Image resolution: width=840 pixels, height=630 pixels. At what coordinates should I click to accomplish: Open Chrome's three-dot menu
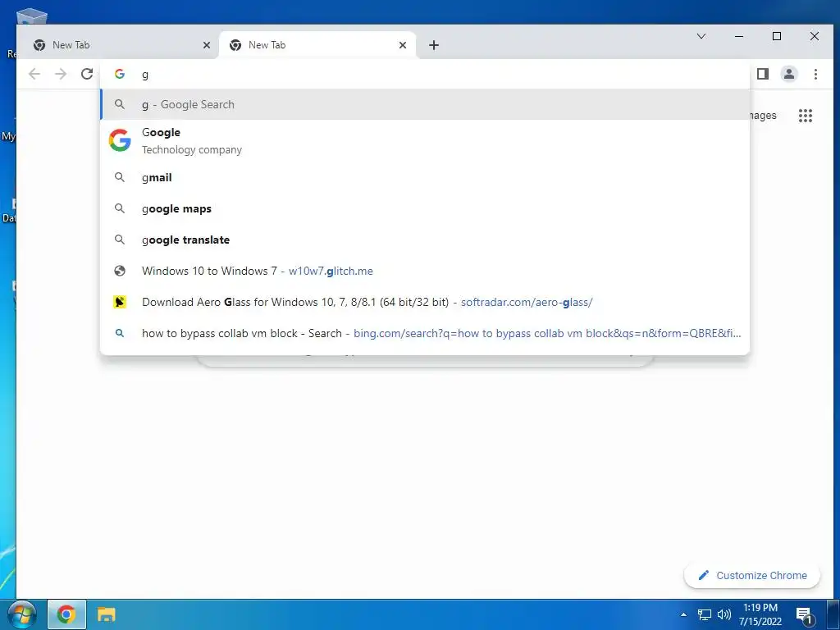pyautogui.click(x=815, y=74)
